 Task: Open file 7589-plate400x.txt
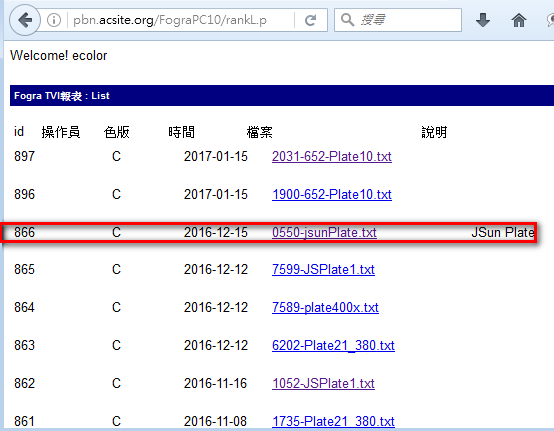[x=325, y=307]
